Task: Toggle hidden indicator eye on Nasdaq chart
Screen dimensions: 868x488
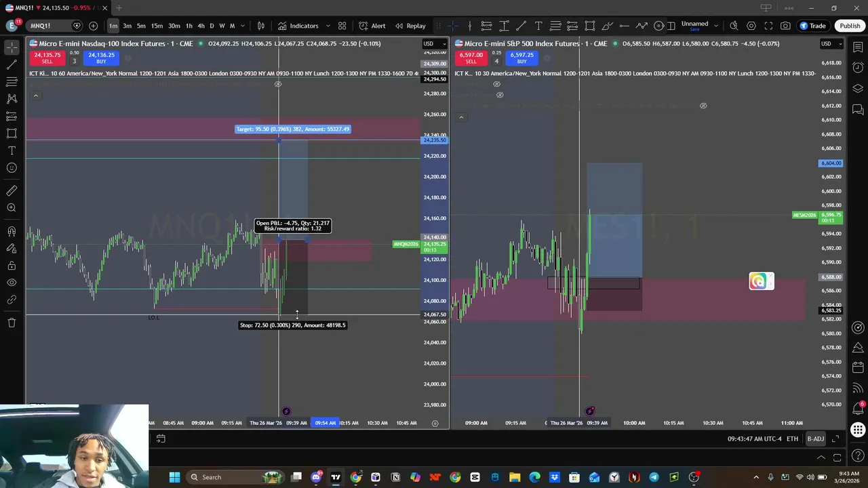Action: [x=277, y=84]
